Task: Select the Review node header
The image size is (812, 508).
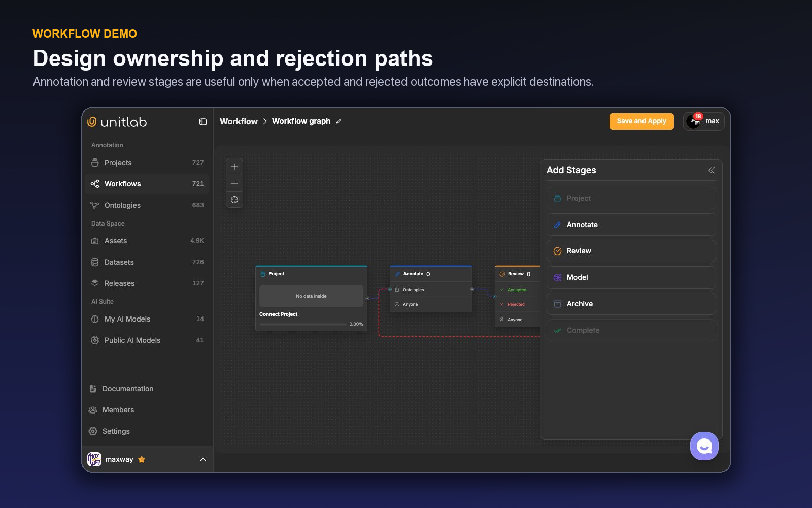Action: coord(518,274)
